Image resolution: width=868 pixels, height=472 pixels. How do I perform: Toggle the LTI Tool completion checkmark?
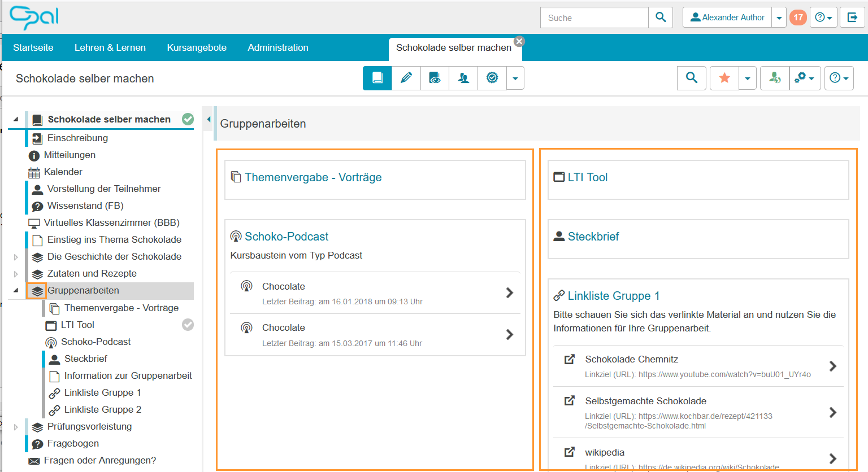point(188,325)
